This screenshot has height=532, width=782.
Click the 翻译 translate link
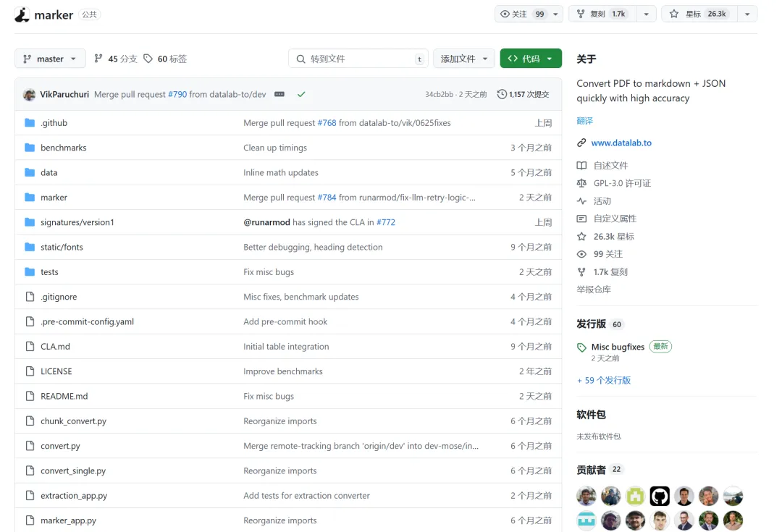[x=585, y=121]
